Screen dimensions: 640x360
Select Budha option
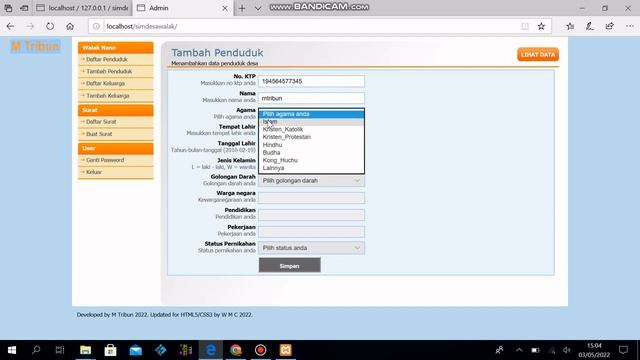(x=311, y=153)
